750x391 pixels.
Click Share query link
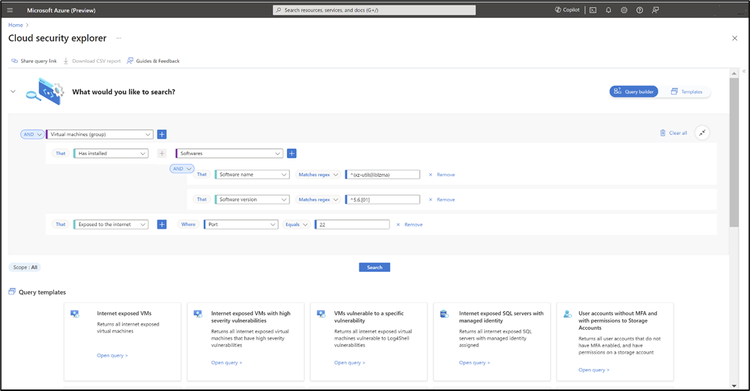(34, 61)
